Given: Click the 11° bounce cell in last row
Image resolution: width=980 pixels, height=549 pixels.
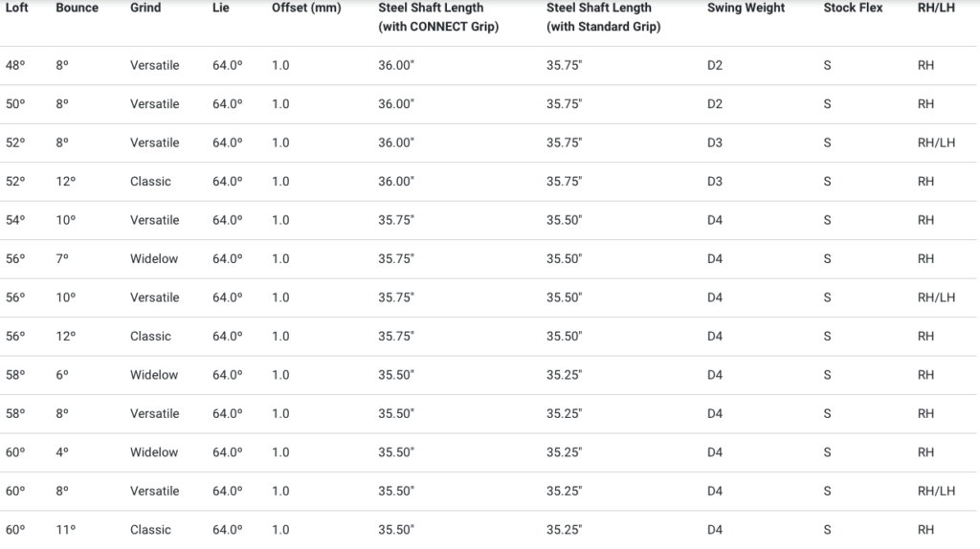Looking at the screenshot, I should coord(66,530).
